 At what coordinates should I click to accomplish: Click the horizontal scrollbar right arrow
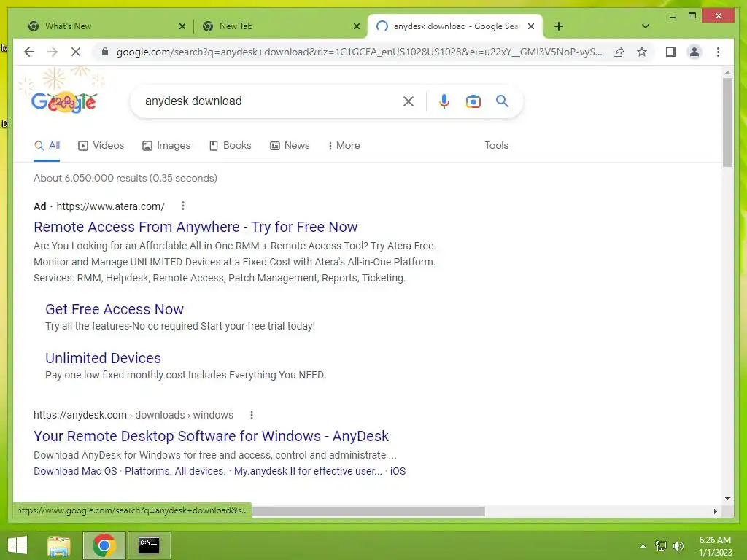715,511
